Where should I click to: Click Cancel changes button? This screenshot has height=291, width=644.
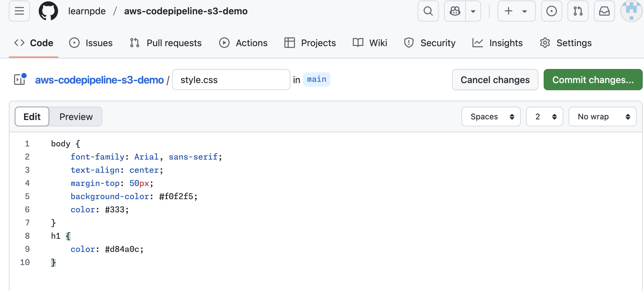[x=495, y=80]
